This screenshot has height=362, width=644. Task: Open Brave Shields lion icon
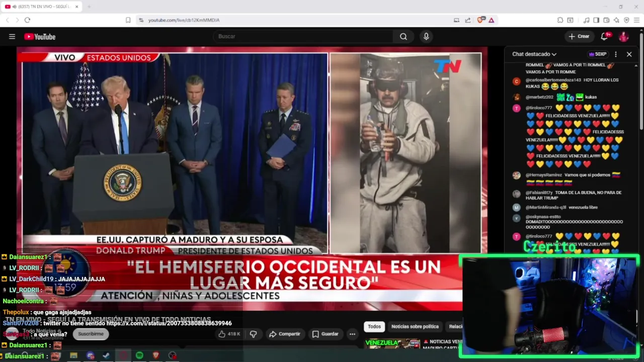(480, 20)
